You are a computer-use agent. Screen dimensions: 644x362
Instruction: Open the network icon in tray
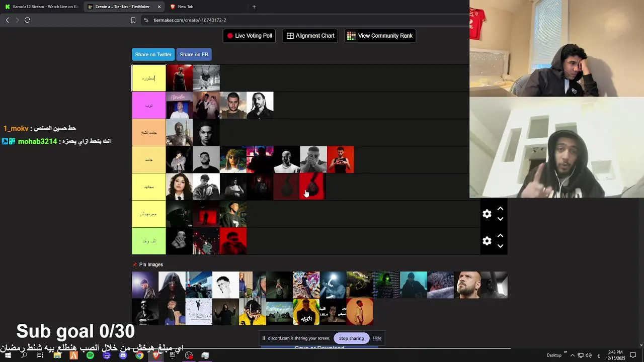[x=580, y=355]
